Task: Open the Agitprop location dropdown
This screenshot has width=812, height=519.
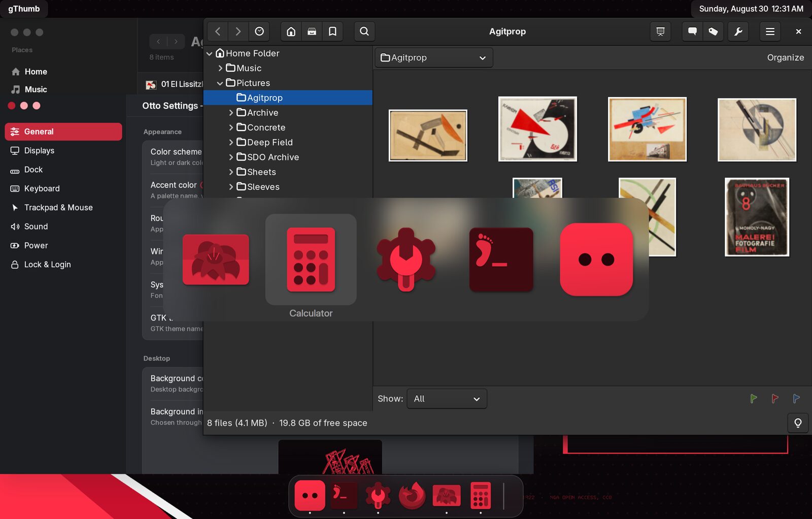Action: pyautogui.click(x=434, y=58)
